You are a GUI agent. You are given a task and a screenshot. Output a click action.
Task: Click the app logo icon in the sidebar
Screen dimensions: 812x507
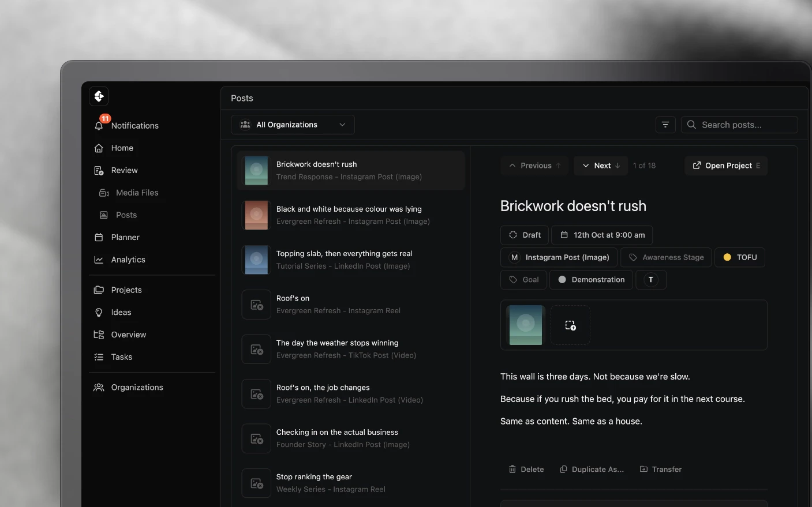99,96
